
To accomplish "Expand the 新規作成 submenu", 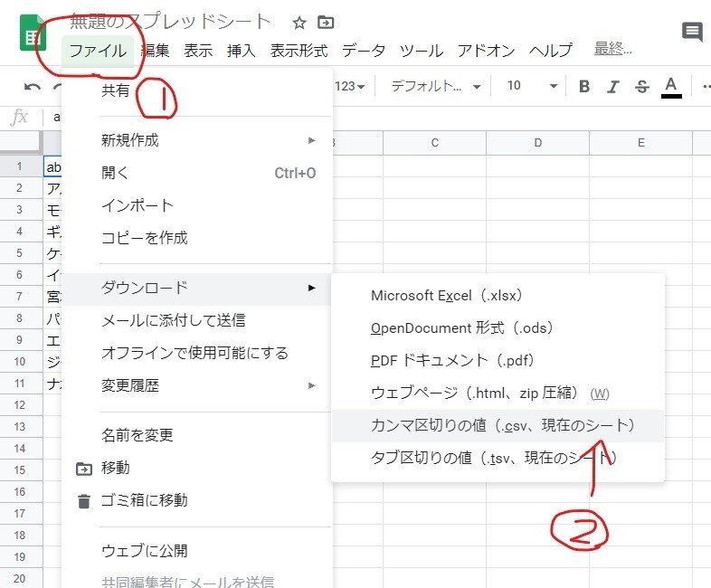I will click(x=197, y=140).
